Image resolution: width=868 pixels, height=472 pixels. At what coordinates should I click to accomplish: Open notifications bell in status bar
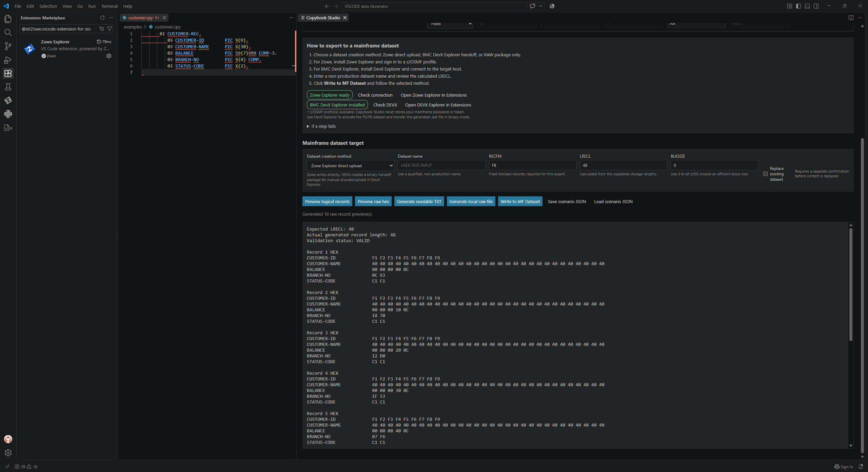click(x=860, y=467)
